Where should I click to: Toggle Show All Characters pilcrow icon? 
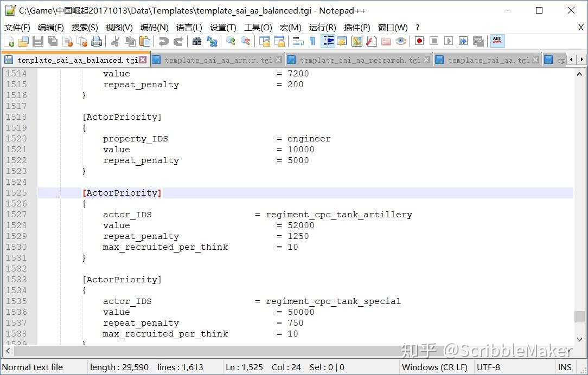(x=312, y=41)
